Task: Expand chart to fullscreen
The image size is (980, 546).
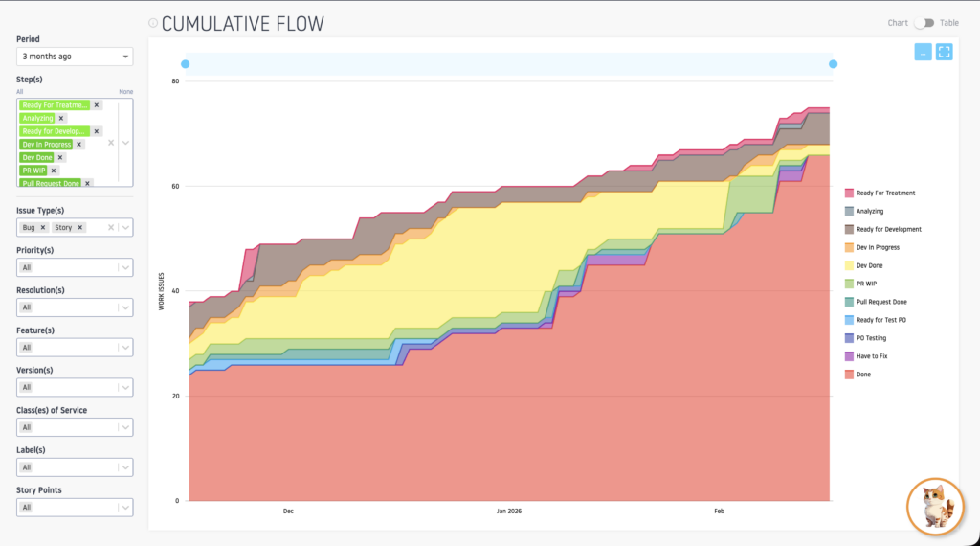Action: pyautogui.click(x=944, y=53)
